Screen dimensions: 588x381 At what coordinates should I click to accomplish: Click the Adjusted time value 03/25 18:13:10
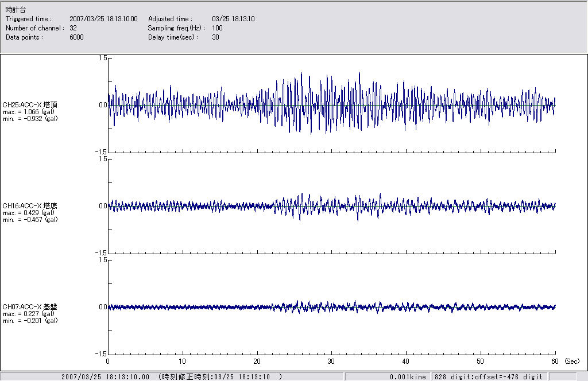(233, 19)
